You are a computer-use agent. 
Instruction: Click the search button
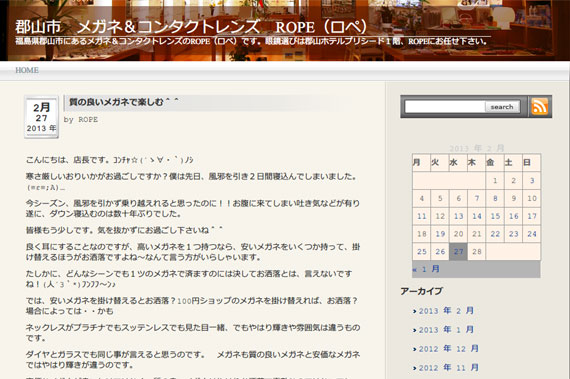point(502,107)
